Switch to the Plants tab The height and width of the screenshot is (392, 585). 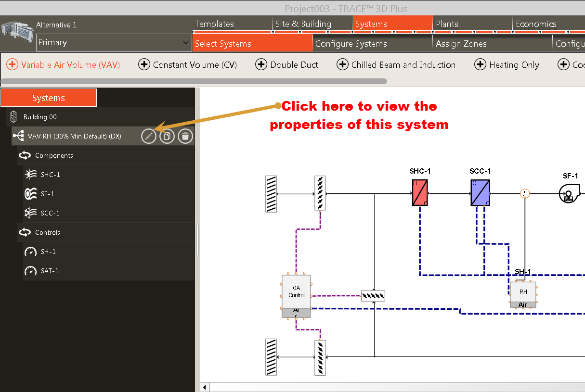pos(447,24)
